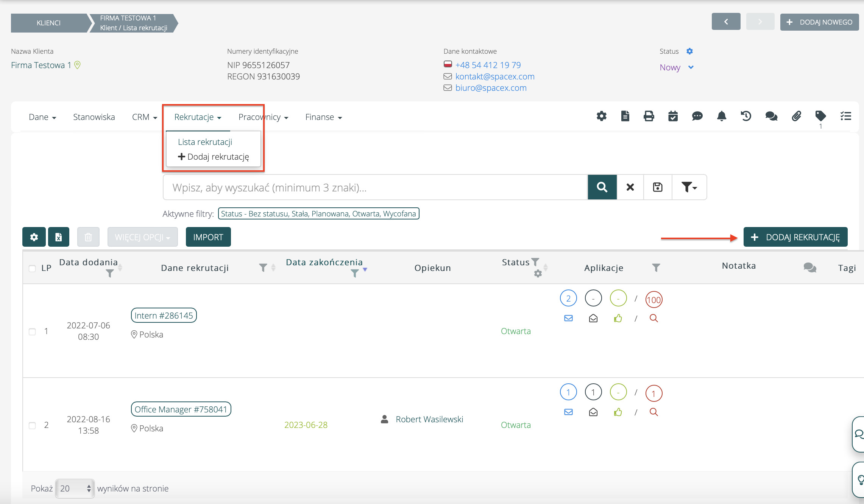This screenshot has height=504, width=864.
Task: Tick the checkbox for row 1
Action: (x=33, y=332)
